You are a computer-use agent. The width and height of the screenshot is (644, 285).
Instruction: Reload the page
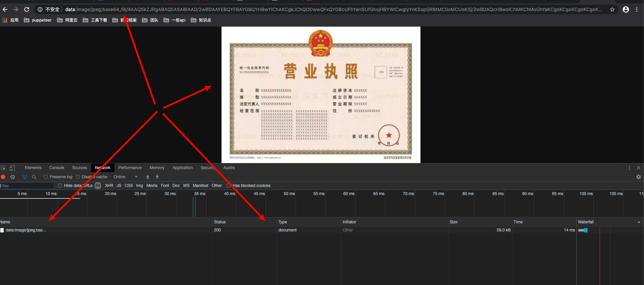(x=27, y=9)
